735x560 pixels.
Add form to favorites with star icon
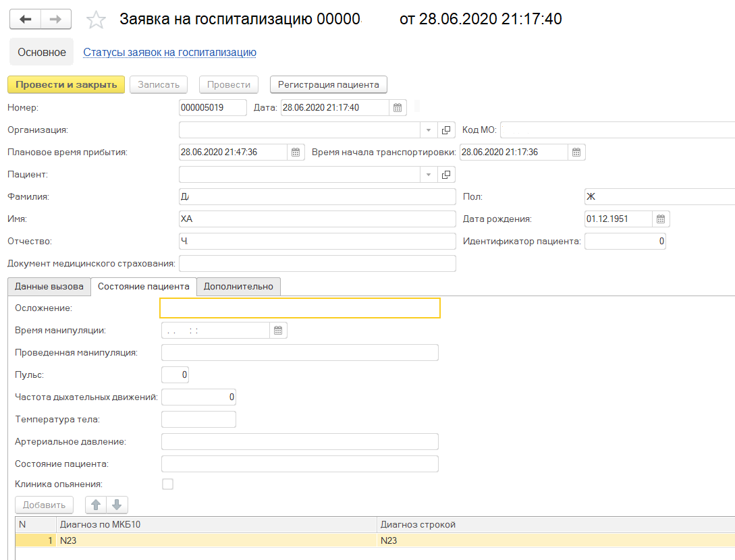point(97,20)
